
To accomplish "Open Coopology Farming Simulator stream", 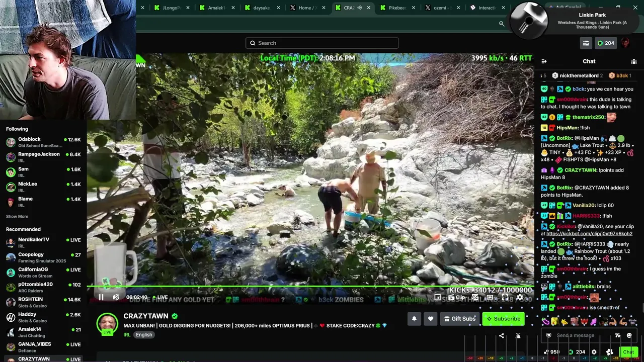I will pos(43,257).
